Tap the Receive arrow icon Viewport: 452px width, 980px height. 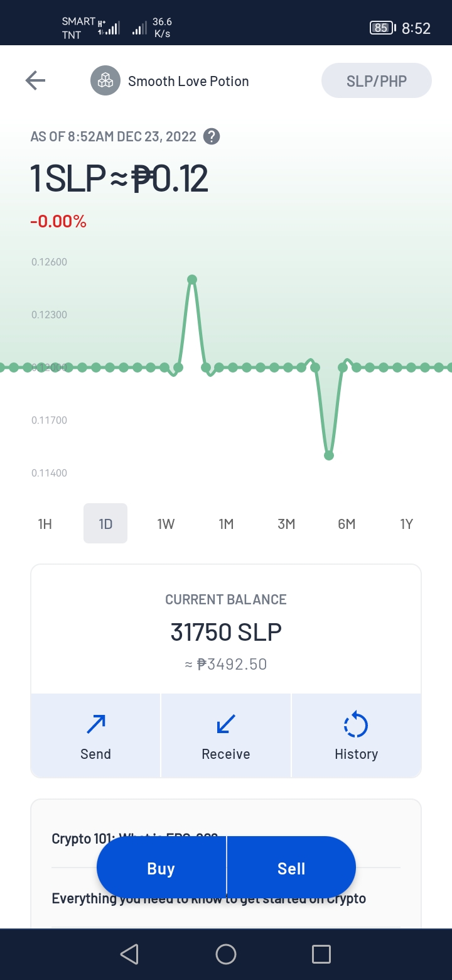click(x=226, y=724)
